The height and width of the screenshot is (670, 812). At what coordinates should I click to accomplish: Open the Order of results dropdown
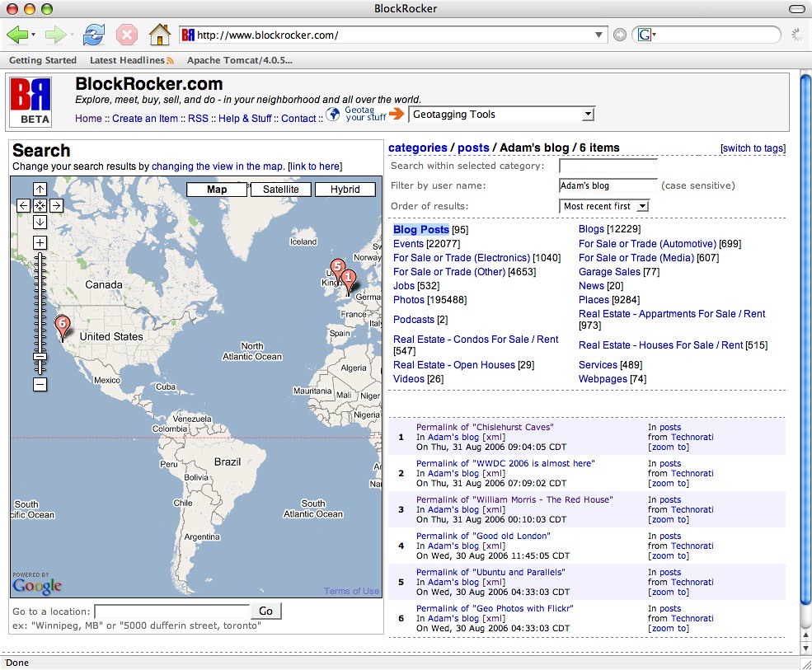(x=603, y=206)
